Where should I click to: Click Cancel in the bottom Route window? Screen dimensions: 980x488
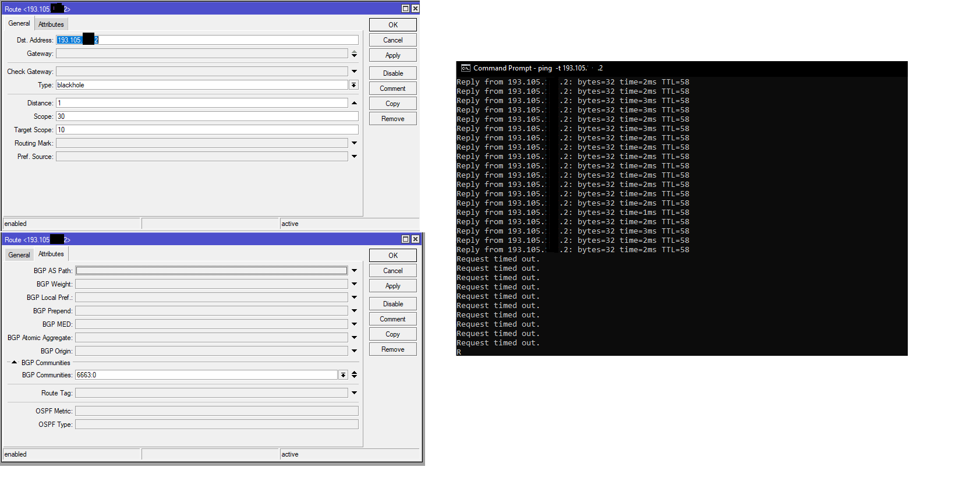tap(393, 271)
